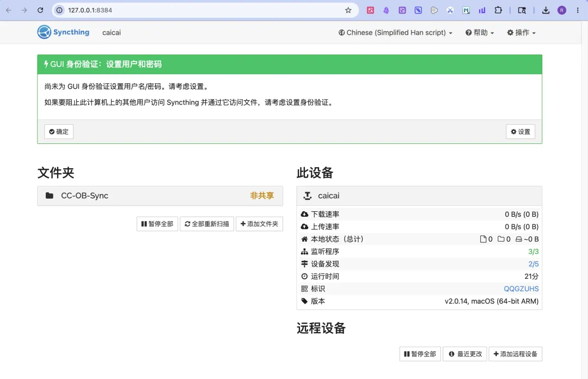Open 最近更改 recent changes
The height and width of the screenshot is (379, 588).
tap(465, 354)
